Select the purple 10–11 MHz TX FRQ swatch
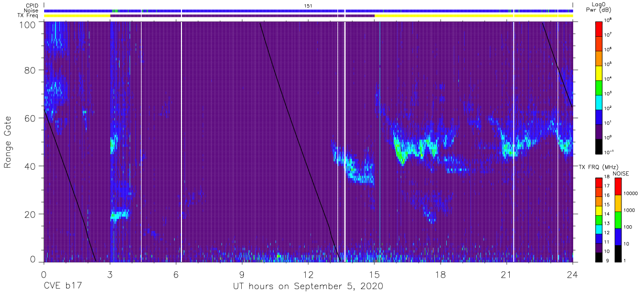 click(598, 247)
